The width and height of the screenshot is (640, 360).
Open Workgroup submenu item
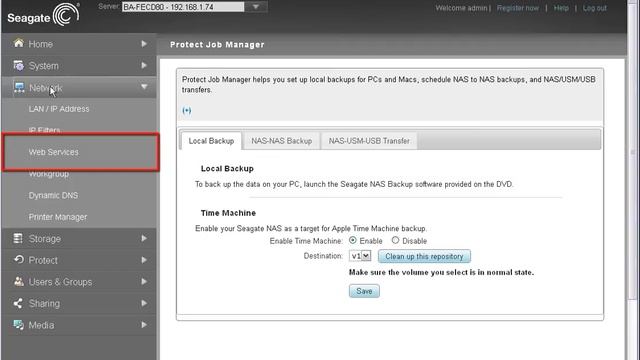(49, 174)
